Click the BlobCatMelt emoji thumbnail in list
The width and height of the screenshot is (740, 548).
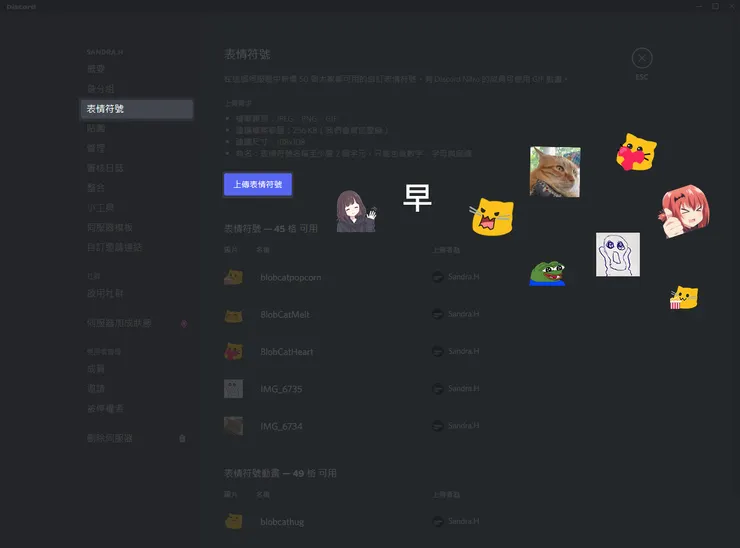233,315
